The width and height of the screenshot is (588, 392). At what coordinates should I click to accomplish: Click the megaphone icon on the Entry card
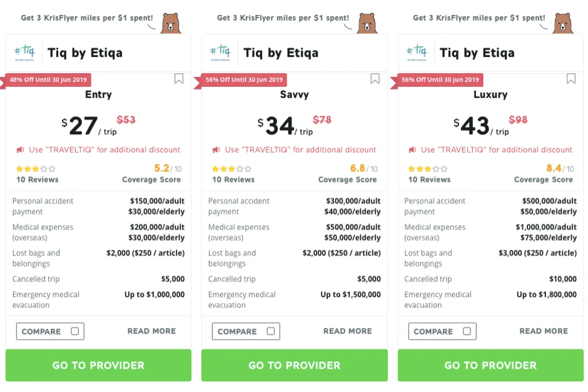pos(21,150)
